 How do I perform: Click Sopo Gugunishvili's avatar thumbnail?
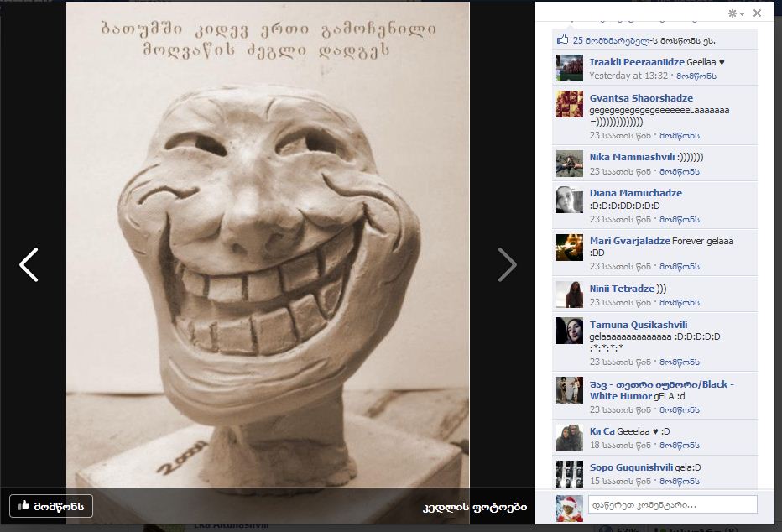[x=570, y=473]
